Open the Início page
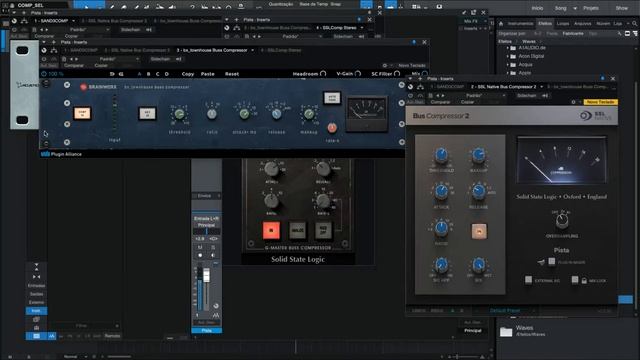Viewport: 640px width, 360px height. [x=537, y=8]
